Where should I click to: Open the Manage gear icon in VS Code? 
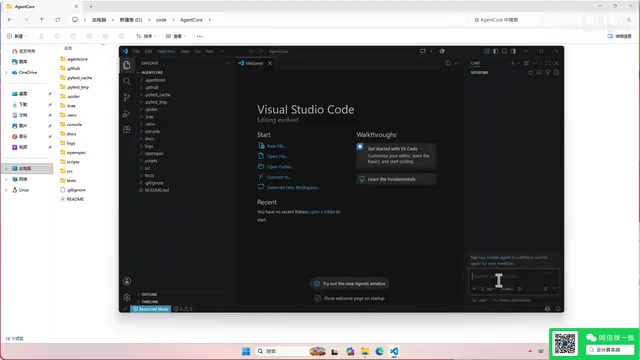127,297
